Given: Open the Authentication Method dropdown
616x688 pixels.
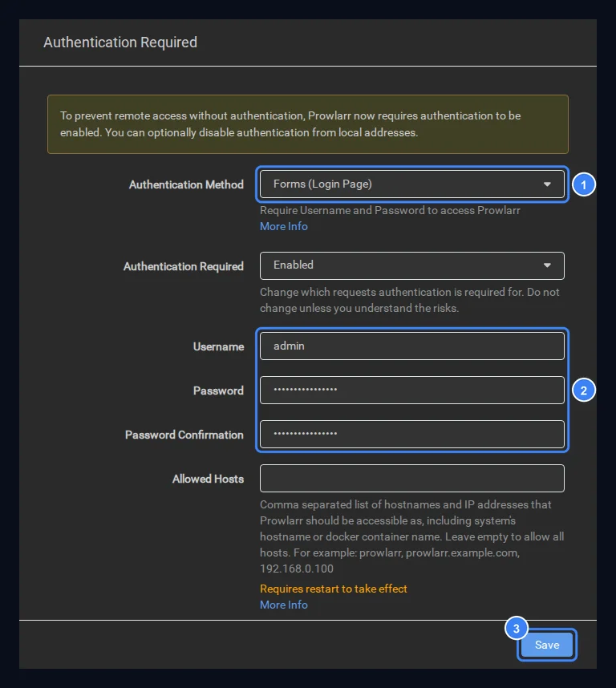Looking at the screenshot, I should pyautogui.click(x=412, y=184).
